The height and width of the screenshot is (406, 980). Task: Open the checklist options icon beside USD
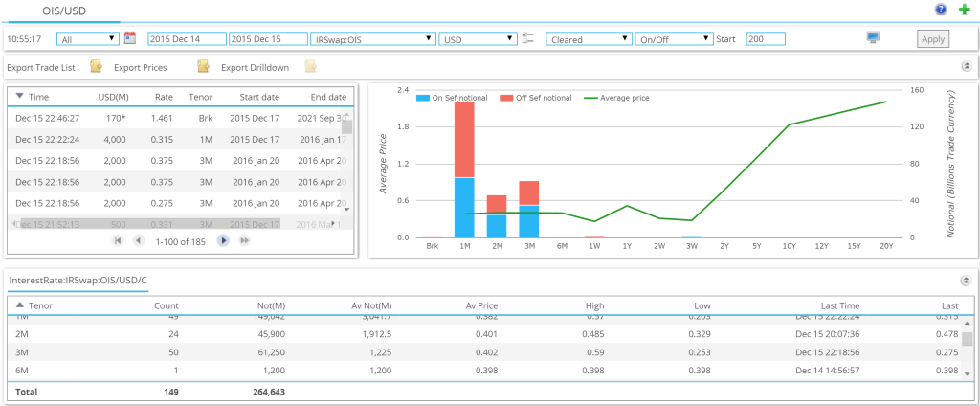(x=528, y=38)
